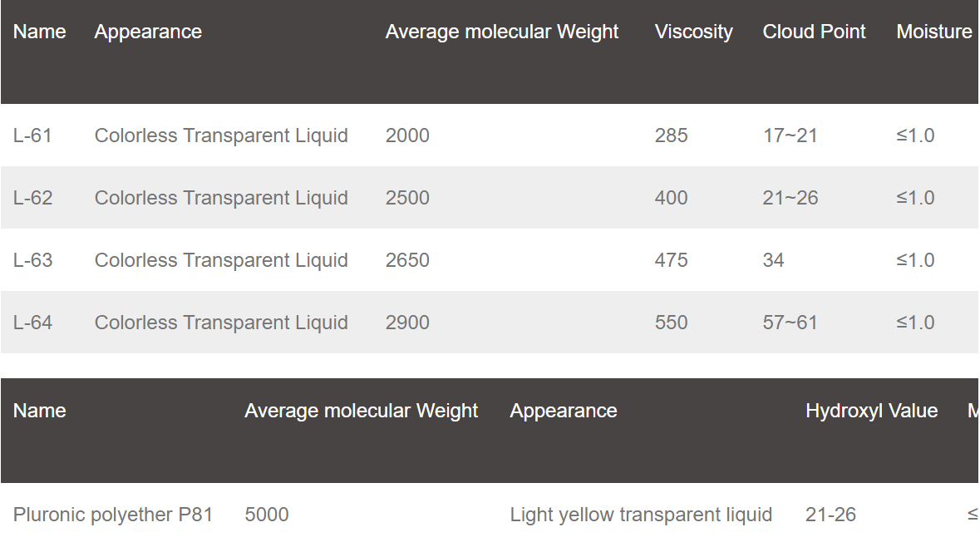Screen dimensions: 980x547
Task: Select the Viscosity column header
Action: (694, 32)
